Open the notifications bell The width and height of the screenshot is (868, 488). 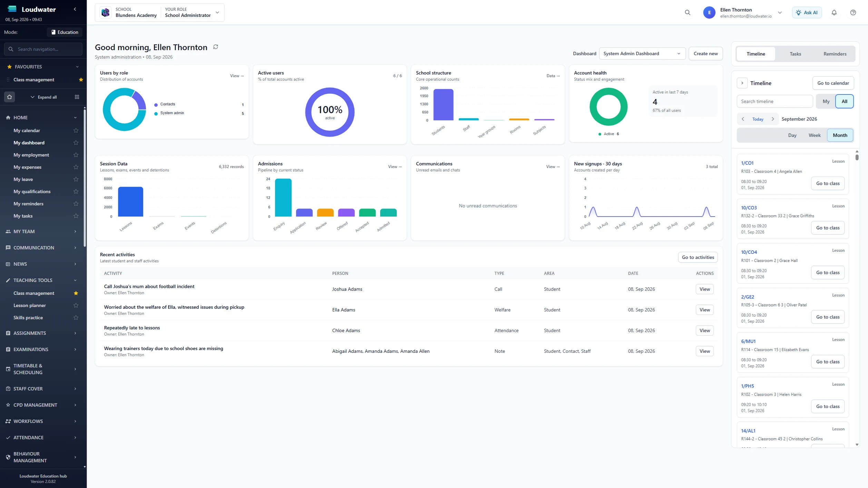pyautogui.click(x=834, y=12)
